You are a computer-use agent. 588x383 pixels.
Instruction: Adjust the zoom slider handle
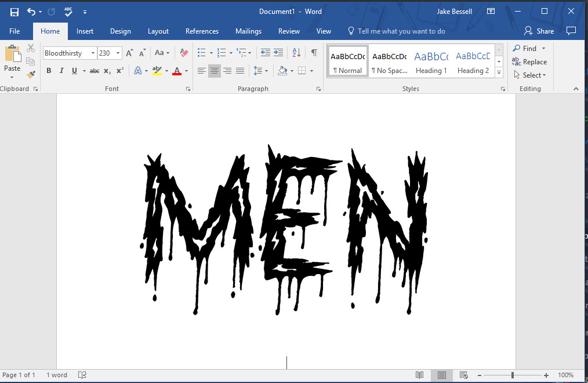(512, 375)
